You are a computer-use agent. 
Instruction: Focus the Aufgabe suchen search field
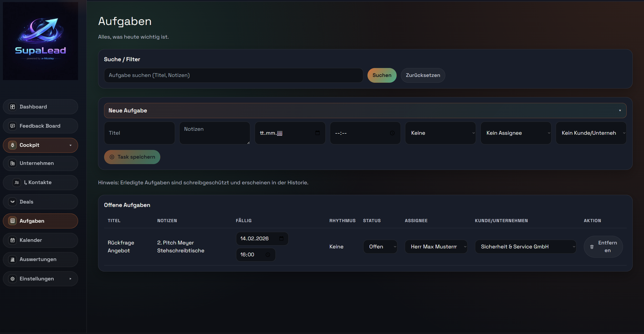(233, 75)
